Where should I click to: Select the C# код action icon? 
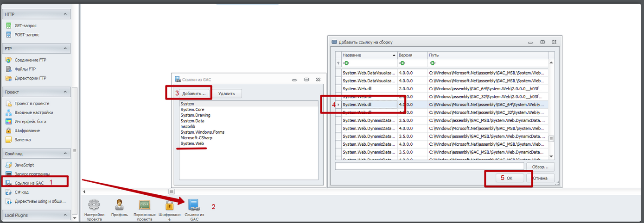[8, 192]
